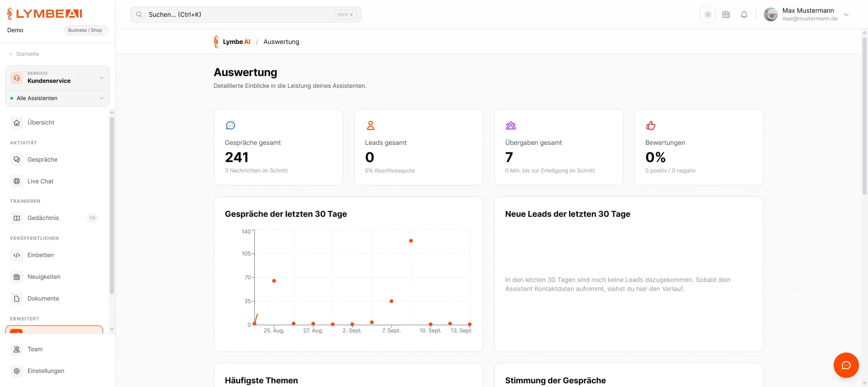Click the Übergaben gesamt group icon
Viewport: 868px width, 387px height.
tap(511, 126)
